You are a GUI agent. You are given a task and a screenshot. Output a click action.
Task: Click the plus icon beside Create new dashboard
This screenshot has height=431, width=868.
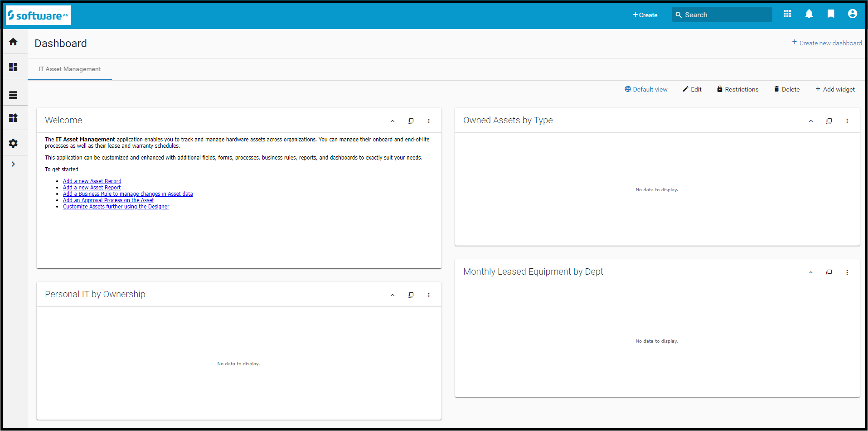click(x=795, y=42)
